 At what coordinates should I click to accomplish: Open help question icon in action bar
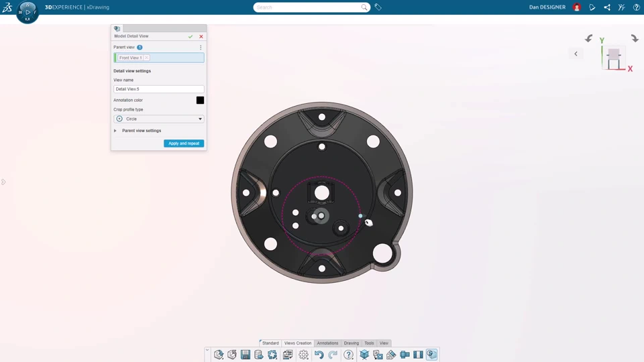point(348,355)
